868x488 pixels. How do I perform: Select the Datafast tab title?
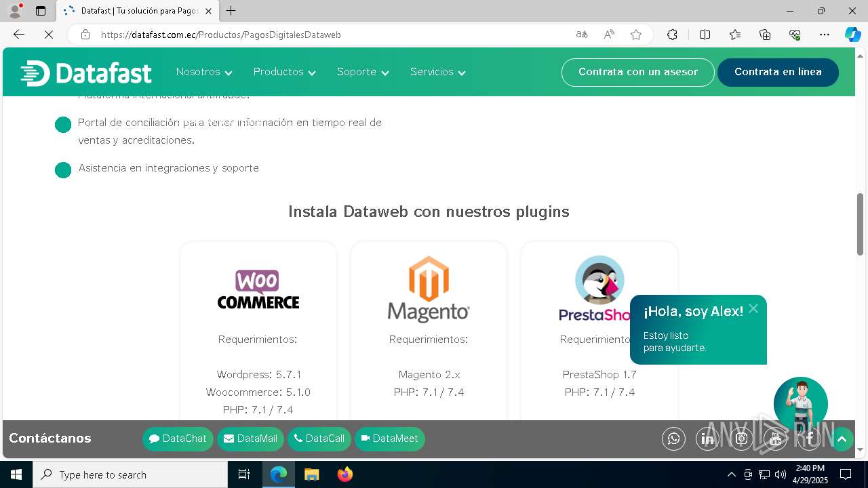click(138, 11)
